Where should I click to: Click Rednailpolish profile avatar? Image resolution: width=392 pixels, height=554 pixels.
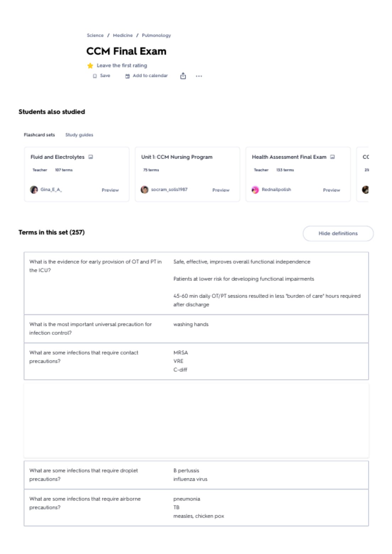click(x=255, y=190)
